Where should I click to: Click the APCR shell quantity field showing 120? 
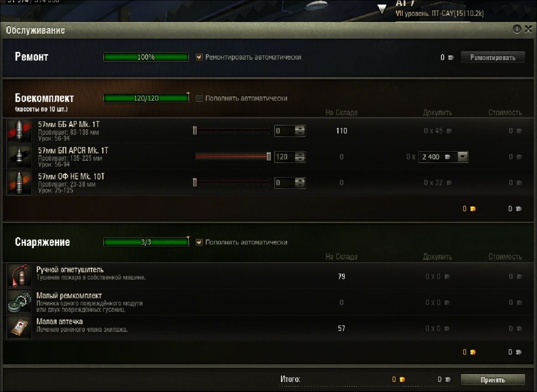pos(285,157)
